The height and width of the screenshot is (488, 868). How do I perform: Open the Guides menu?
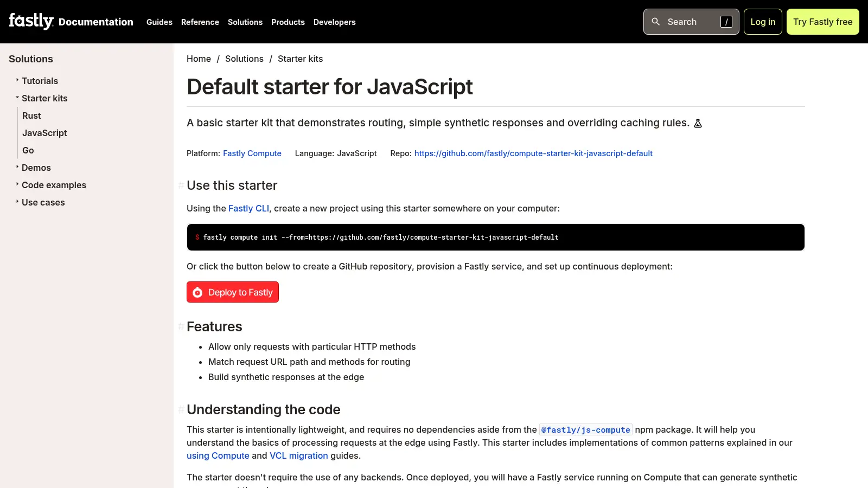[159, 22]
